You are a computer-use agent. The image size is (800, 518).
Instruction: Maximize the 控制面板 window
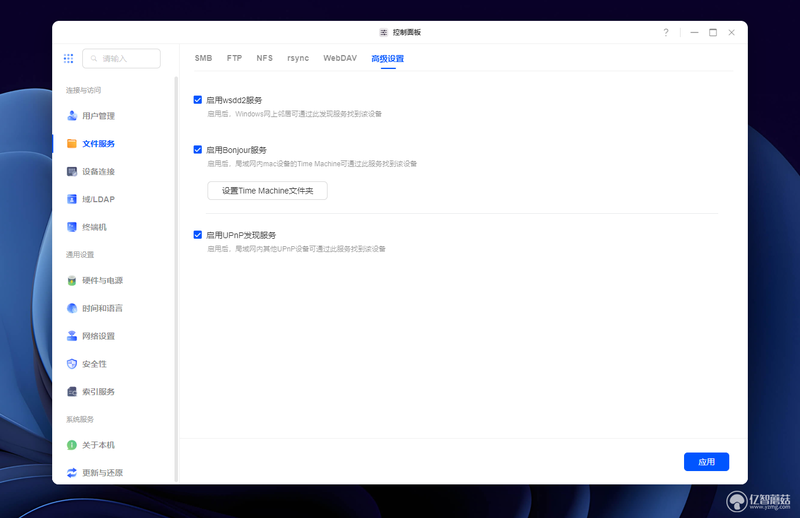tap(713, 32)
